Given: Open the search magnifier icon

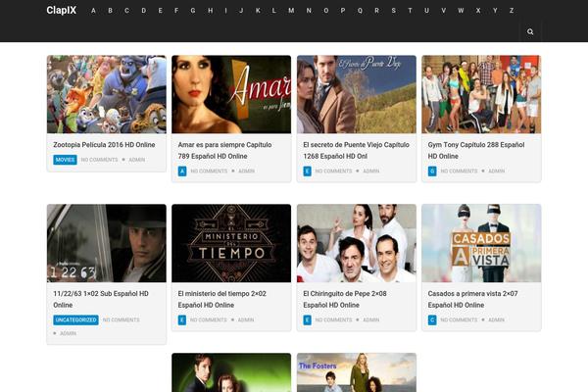Looking at the screenshot, I should point(530,31).
